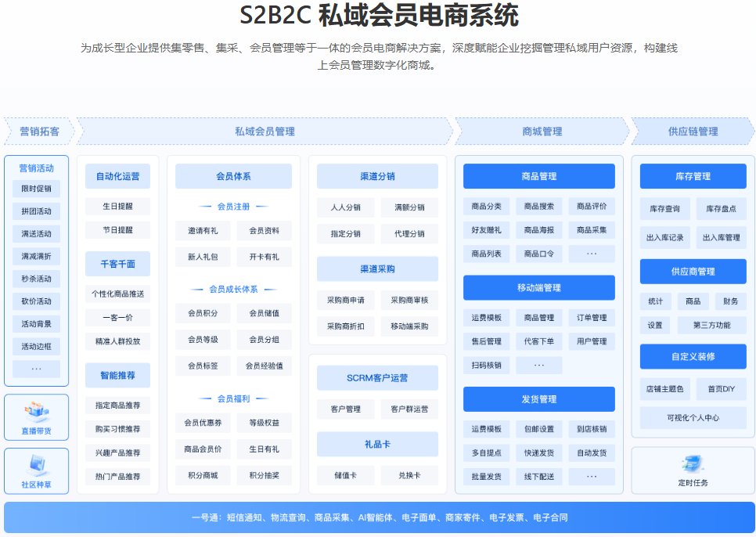Viewport: 756px width, 537px height.
Task: Click the 一号通 services bottom banner
Action: tap(379, 517)
